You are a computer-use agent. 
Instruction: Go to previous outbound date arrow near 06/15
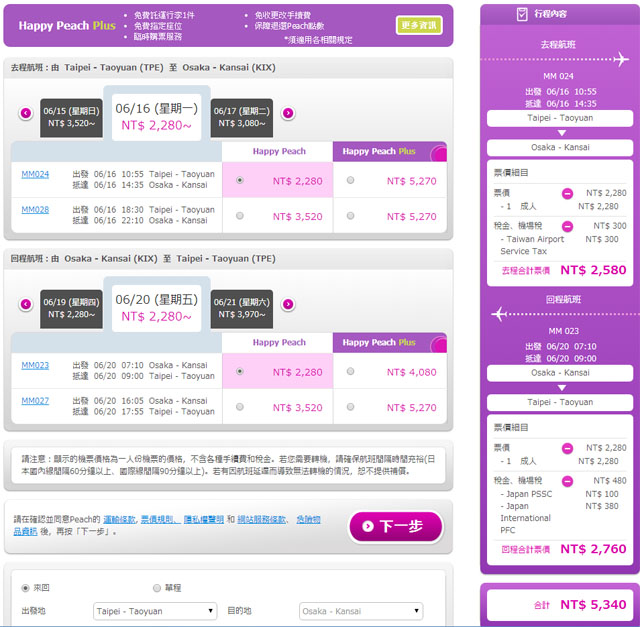tap(26, 113)
